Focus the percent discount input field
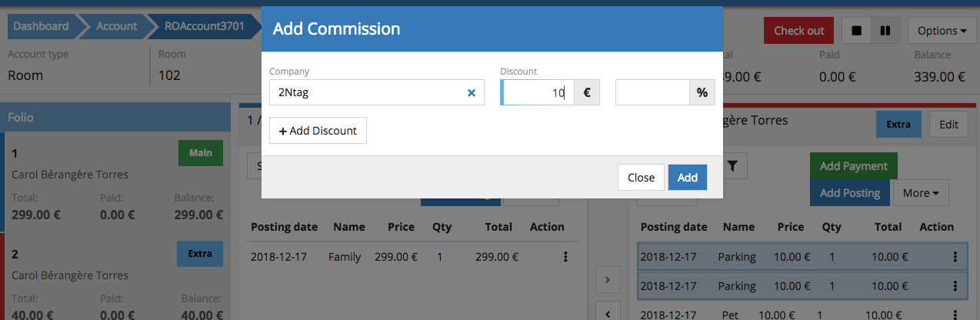 coord(652,93)
